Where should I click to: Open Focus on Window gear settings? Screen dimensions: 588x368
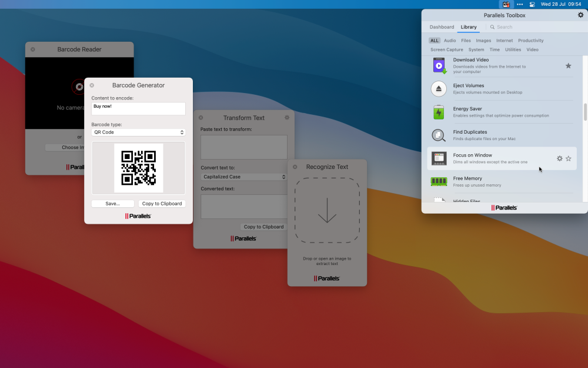coord(559,158)
